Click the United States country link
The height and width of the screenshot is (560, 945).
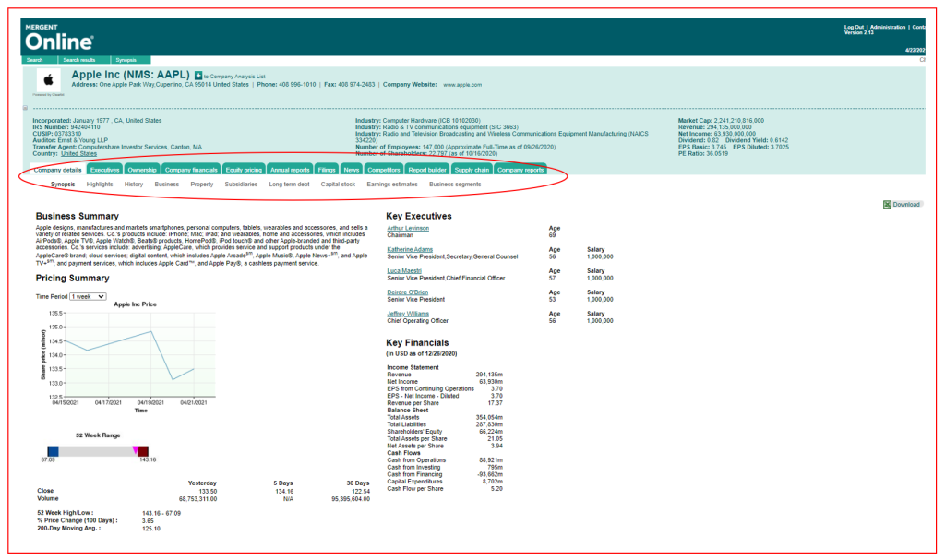[x=78, y=154]
